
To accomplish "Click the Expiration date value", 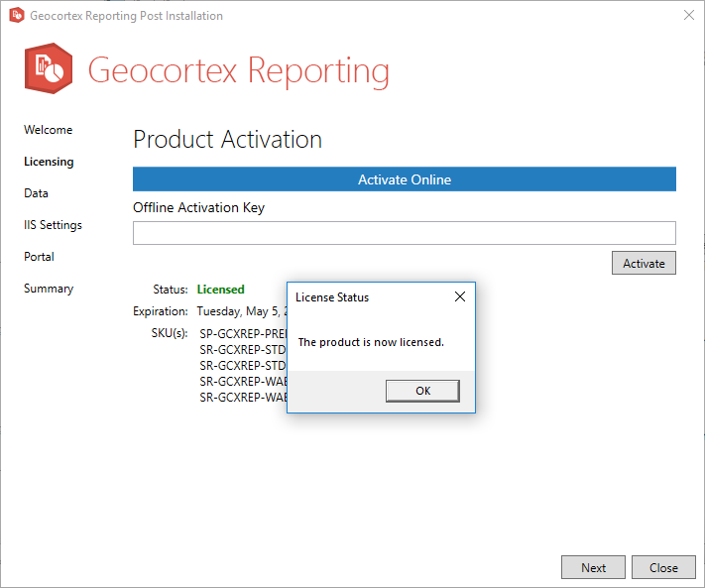I will [x=241, y=311].
